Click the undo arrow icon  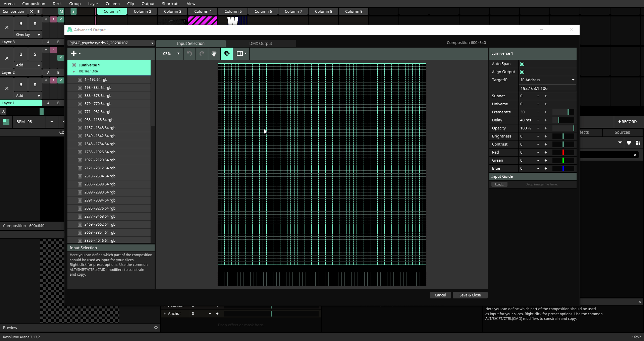pyautogui.click(x=190, y=54)
